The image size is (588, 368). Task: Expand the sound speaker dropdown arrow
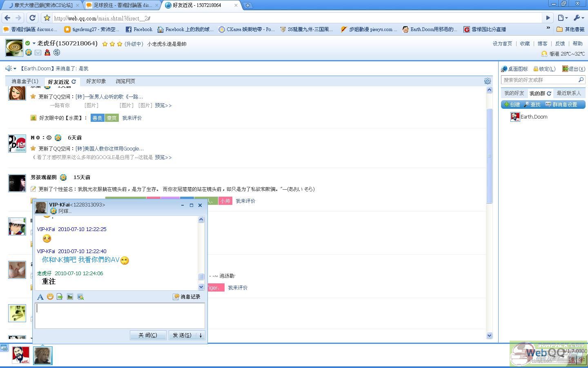pyautogui.click(x=15, y=69)
